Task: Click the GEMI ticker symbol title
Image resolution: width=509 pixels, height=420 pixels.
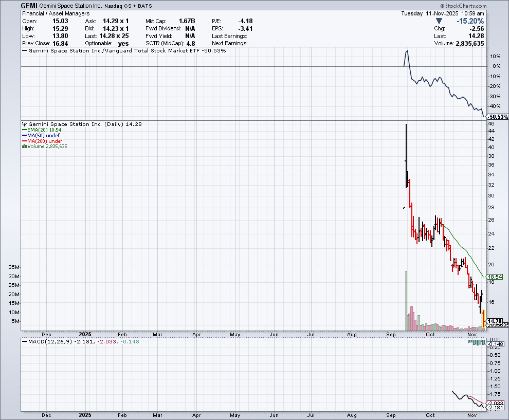Action: [28, 5]
